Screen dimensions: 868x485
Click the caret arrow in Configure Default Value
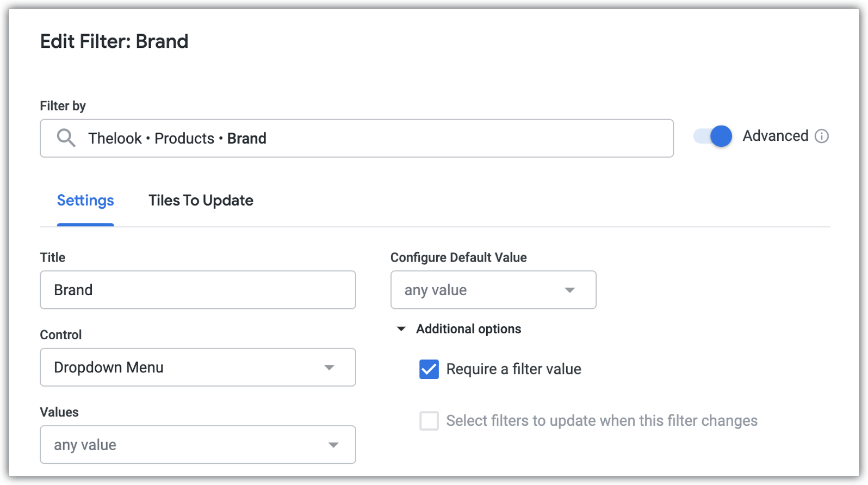[569, 290]
